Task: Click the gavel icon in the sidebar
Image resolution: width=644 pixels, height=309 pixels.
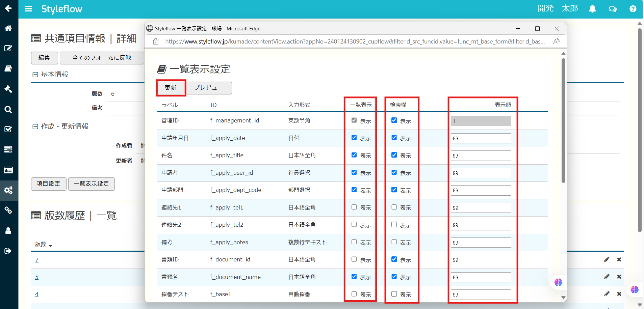Action: [x=8, y=89]
